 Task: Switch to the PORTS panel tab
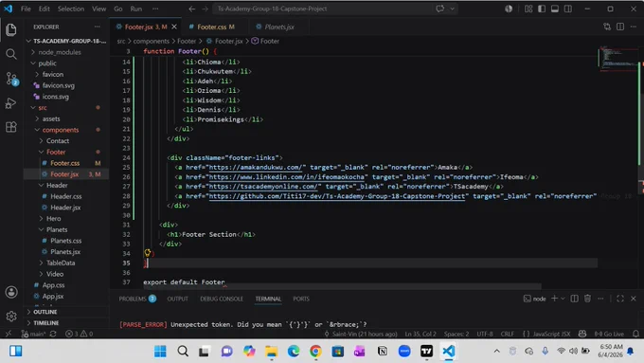(x=301, y=299)
